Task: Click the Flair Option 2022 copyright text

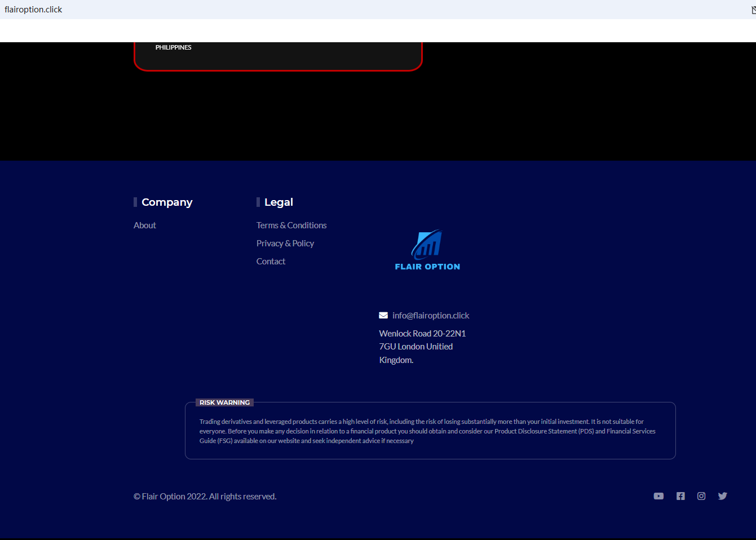Action: [205, 497]
